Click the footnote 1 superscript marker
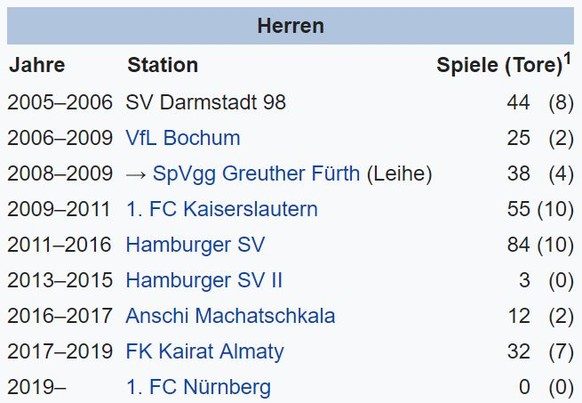Viewport: 582px width, 403px height. [x=567, y=59]
